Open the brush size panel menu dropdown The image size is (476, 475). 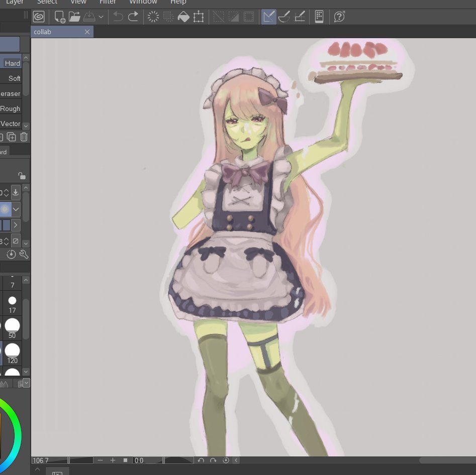click(x=27, y=383)
